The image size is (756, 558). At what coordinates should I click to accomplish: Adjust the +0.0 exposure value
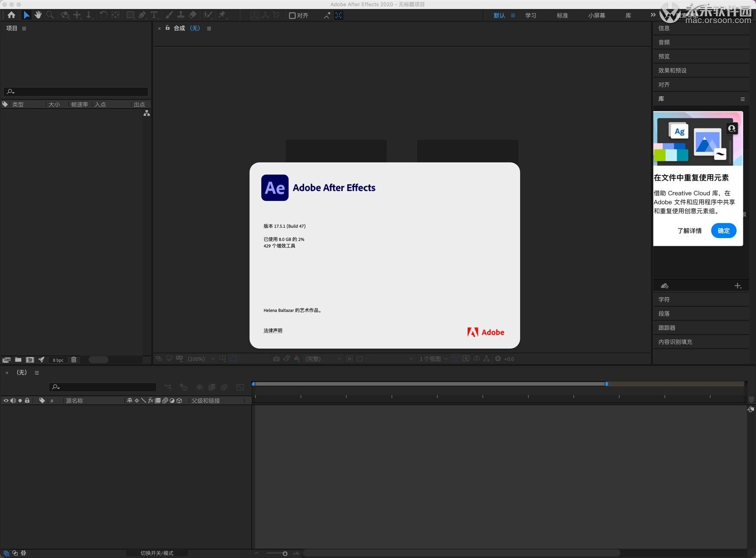point(509,359)
